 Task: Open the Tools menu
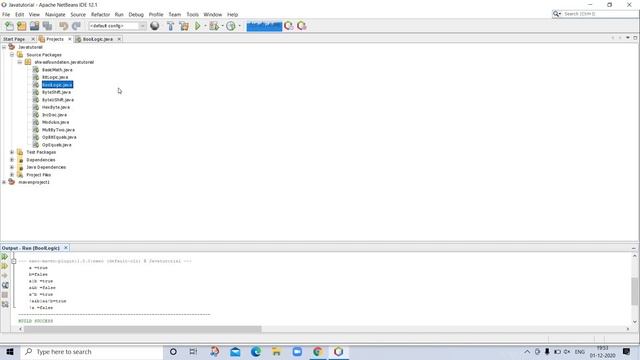coord(193,14)
